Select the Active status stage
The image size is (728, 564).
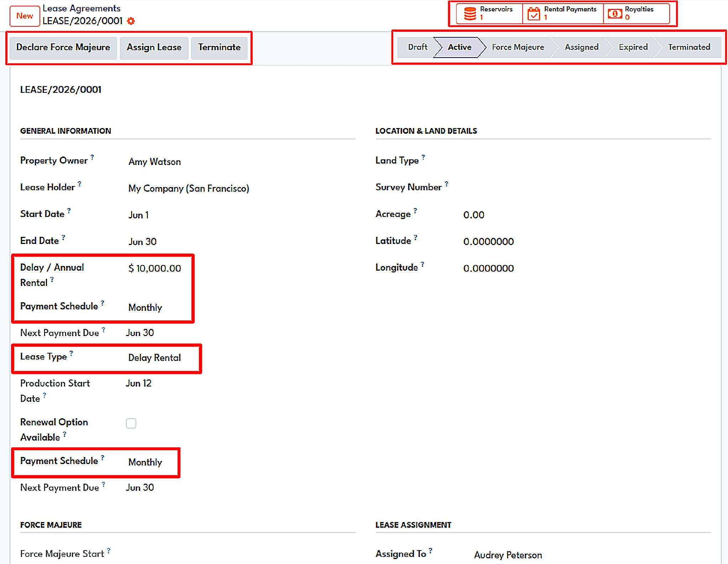coord(459,47)
